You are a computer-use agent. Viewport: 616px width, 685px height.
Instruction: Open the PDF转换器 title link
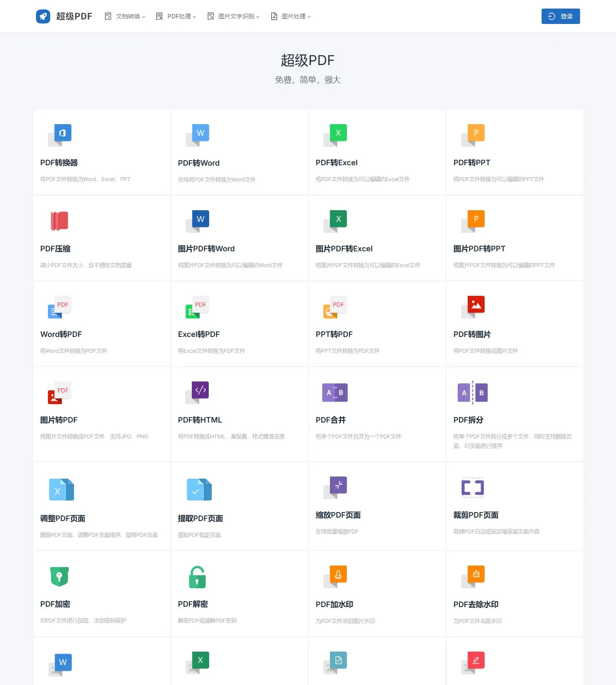tap(59, 163)
